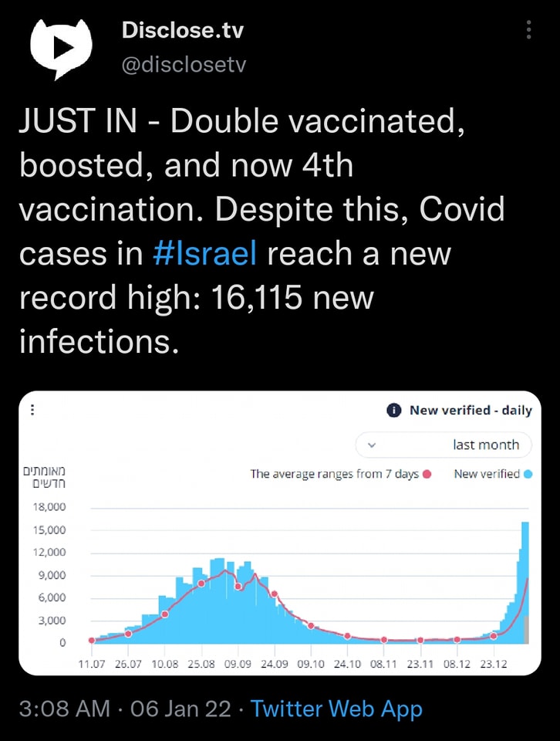Select the average marker above 10.08
Screen dimensions: 560x741
165,614
